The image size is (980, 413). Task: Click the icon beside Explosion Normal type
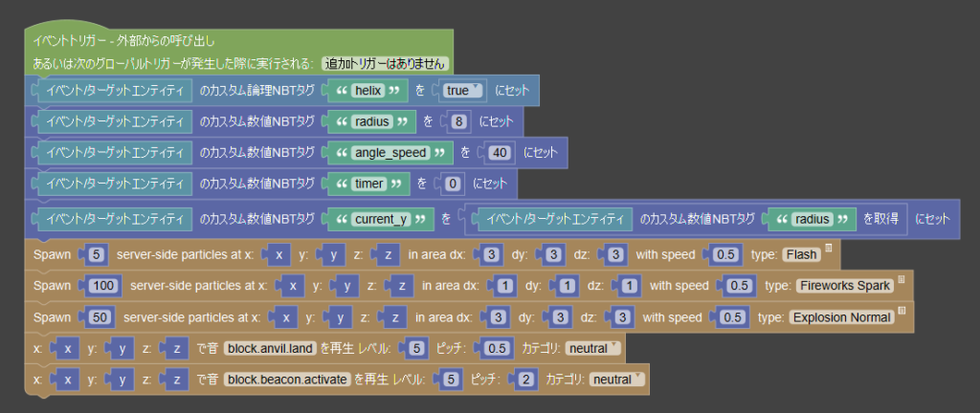(x=901, y=311)
